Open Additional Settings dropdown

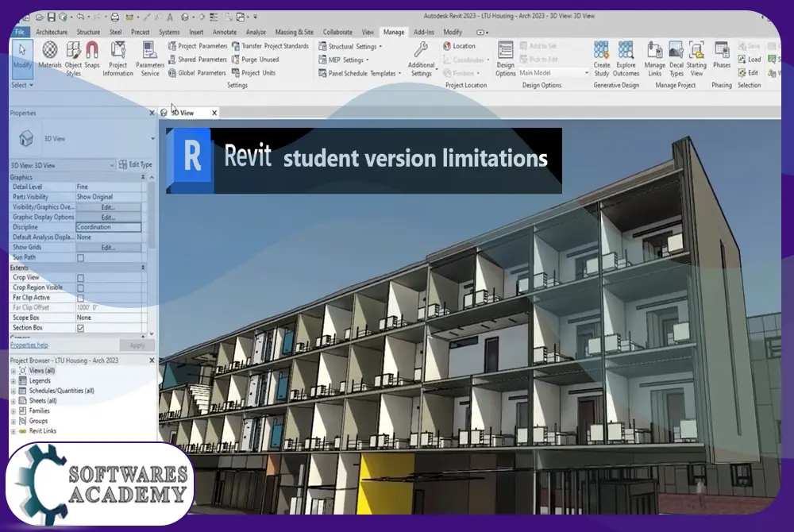click(x=422, y=59)
